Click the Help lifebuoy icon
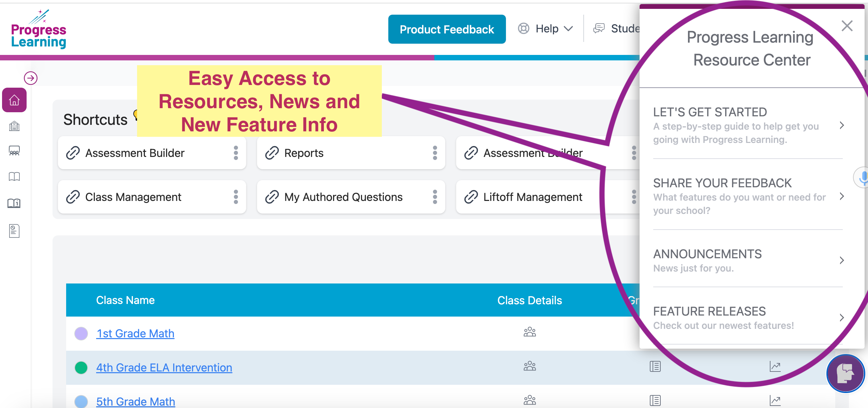This screenshot has width=868, height=408. pos(524,28)
